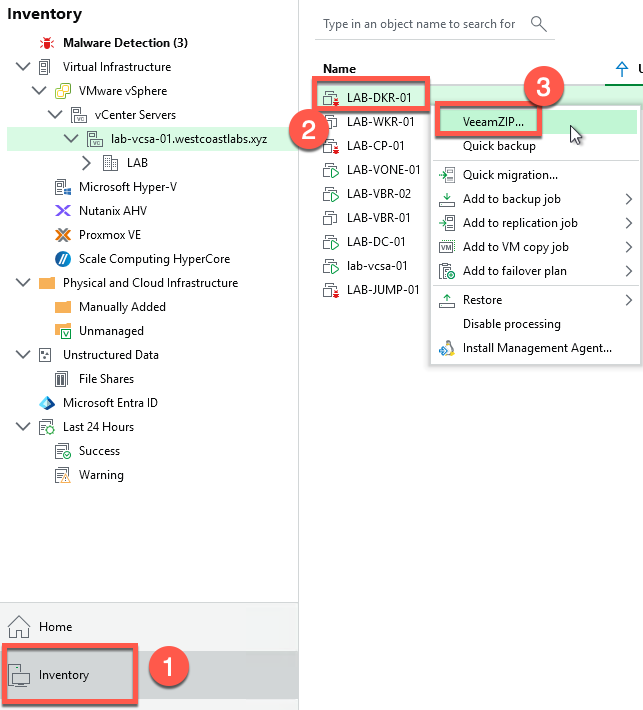Click the search magnifier icon
This screenshot has width=643, height=710.
(539, 23)
